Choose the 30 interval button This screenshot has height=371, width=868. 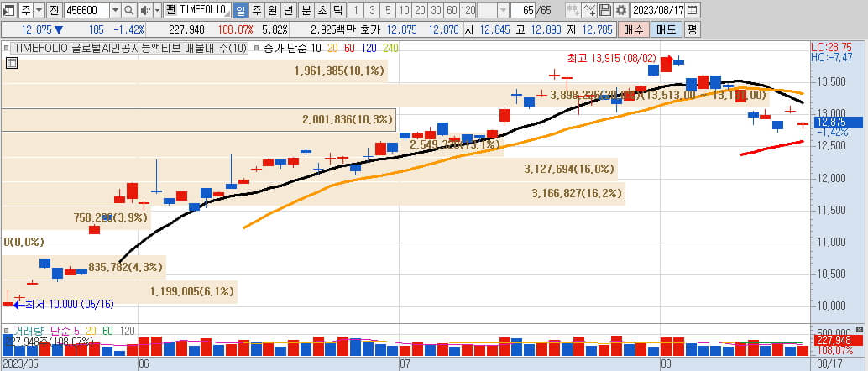click(x=437, y=9)
